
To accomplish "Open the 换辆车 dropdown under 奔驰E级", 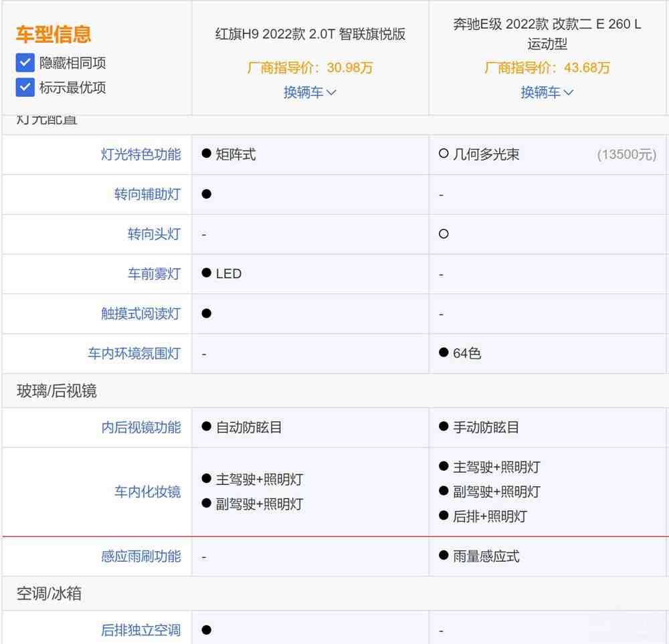I will point(547,92).
